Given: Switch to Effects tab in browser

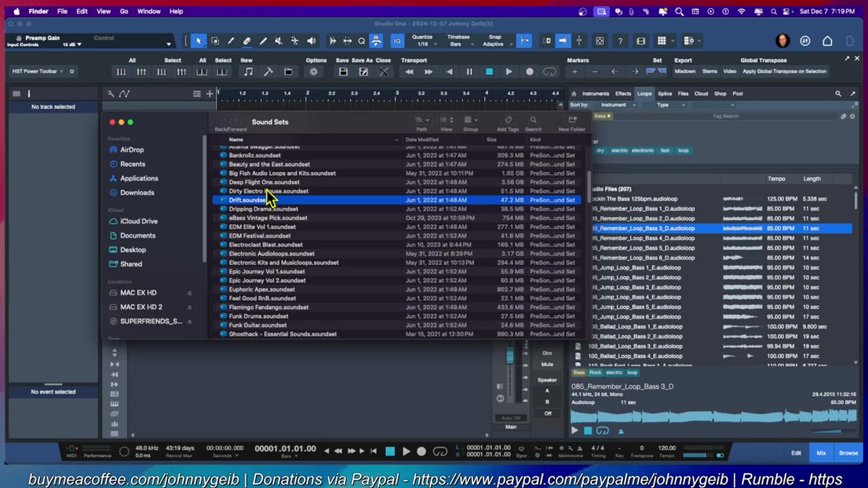Looking at the screenshot, I should tap(623, 94).
